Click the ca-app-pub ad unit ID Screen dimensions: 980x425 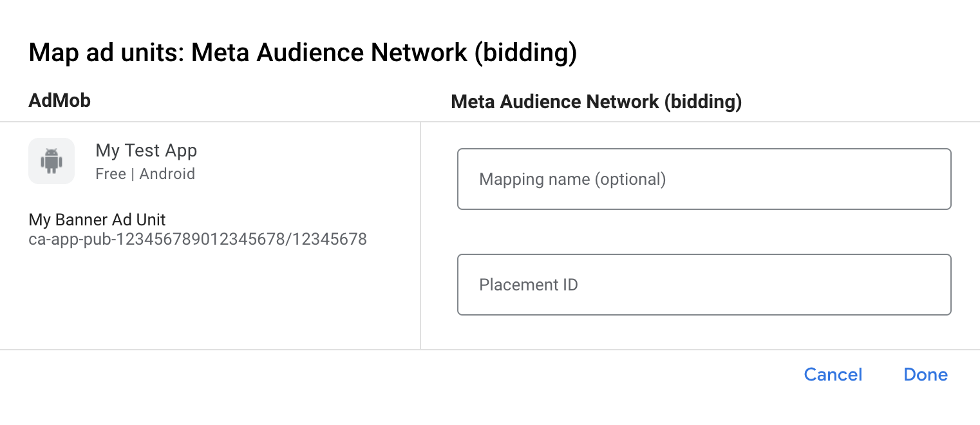[198, 240]
